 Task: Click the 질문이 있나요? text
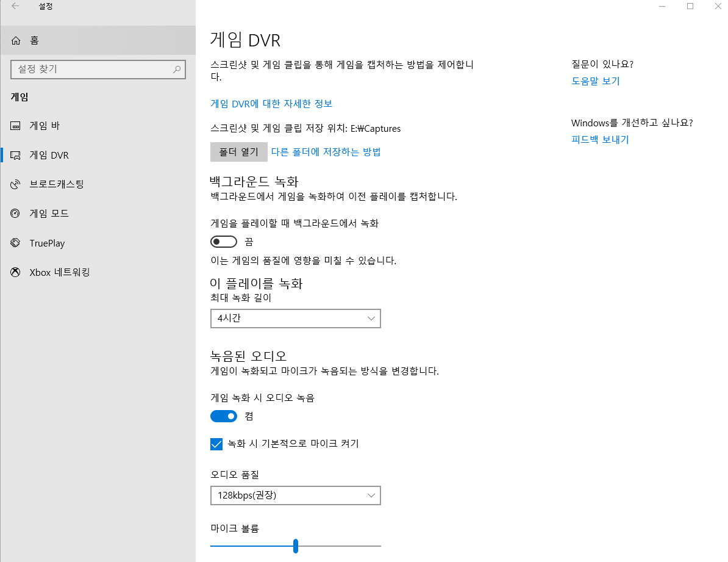(x=602, y=64)
